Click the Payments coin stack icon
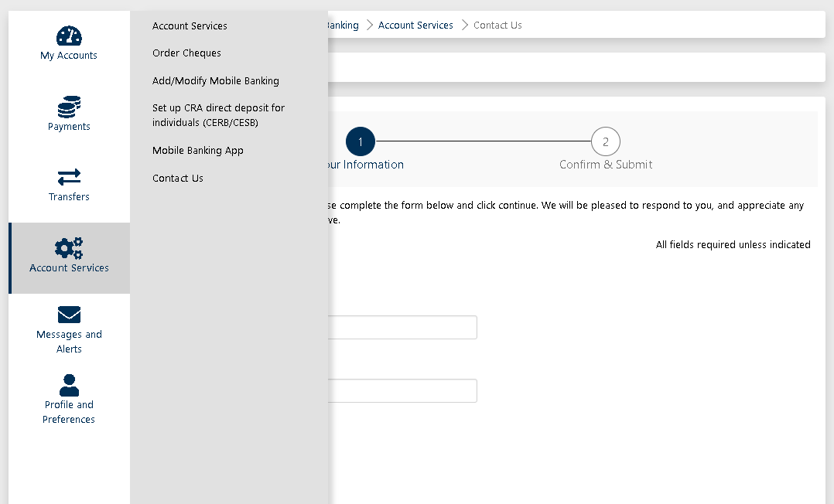This screenshot has height=504, width=834. [69, 107]
